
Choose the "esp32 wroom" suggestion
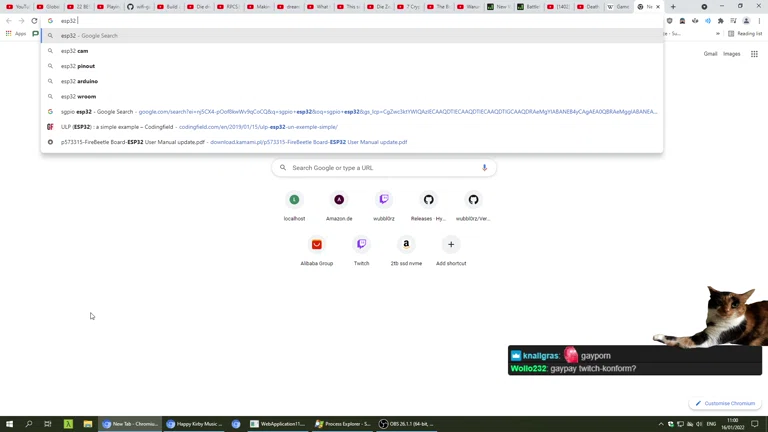[78, 97]
